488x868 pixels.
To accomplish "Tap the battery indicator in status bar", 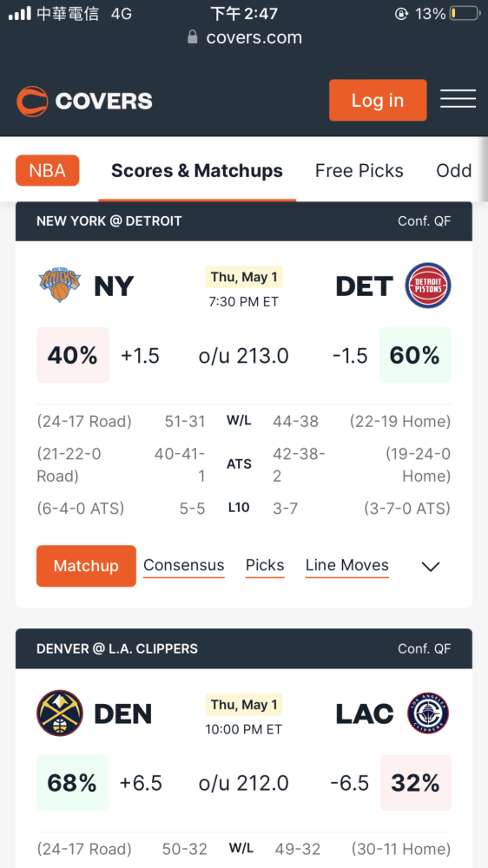I will pos(465,13).
